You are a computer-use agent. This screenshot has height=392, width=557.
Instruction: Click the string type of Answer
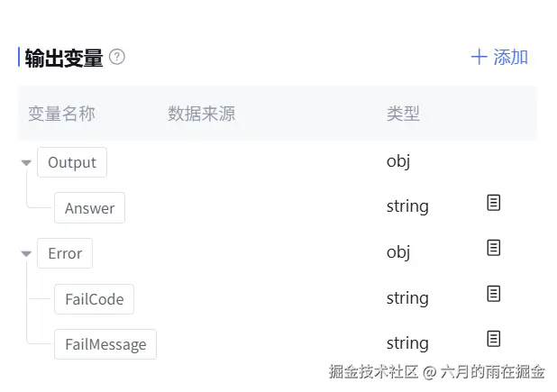(407, 206)
